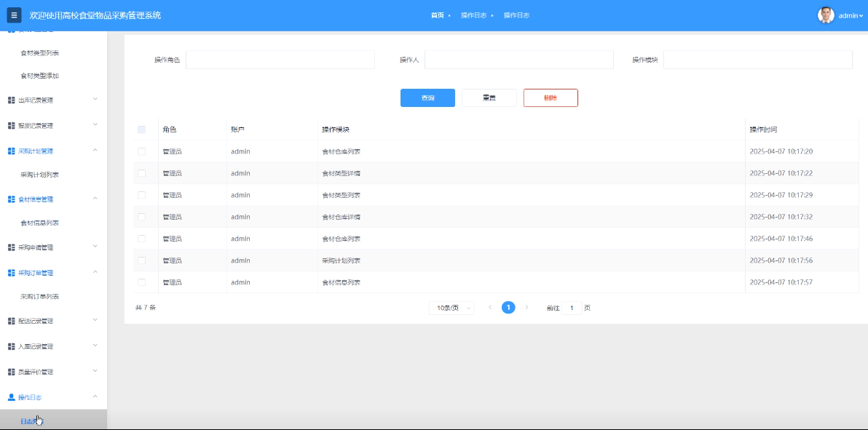Viewport: 868px width, 430px height.
Task: Check the row with time 10:17:20
Action: [x=142, y=151]
